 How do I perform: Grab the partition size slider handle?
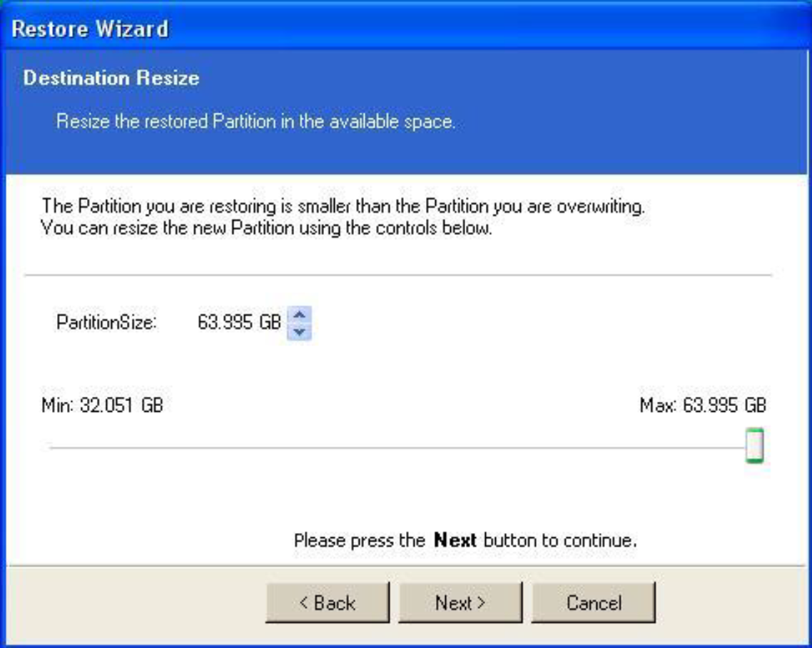pyautogui.click(x=754, y=446)
